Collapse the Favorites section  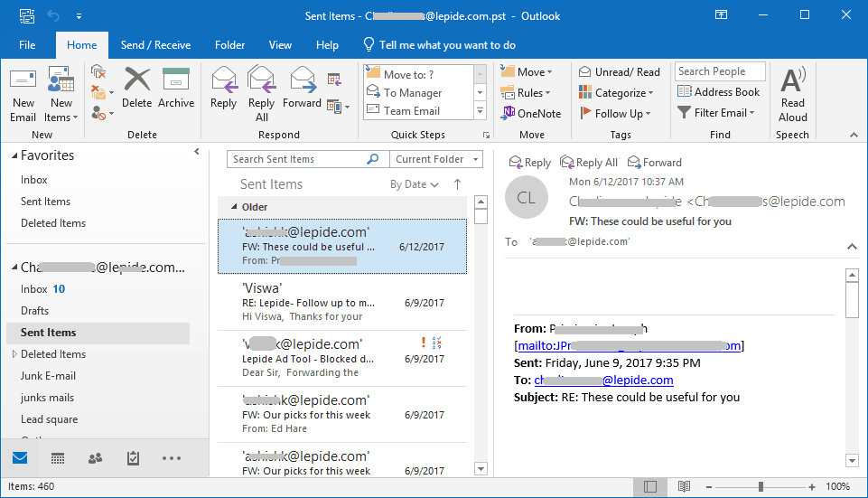(15, 156)
